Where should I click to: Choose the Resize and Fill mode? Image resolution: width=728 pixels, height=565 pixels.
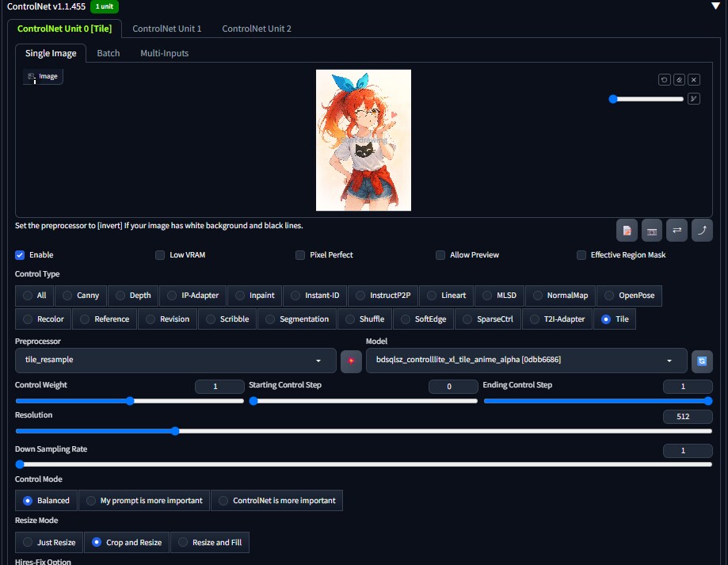[x=210, y=543]
